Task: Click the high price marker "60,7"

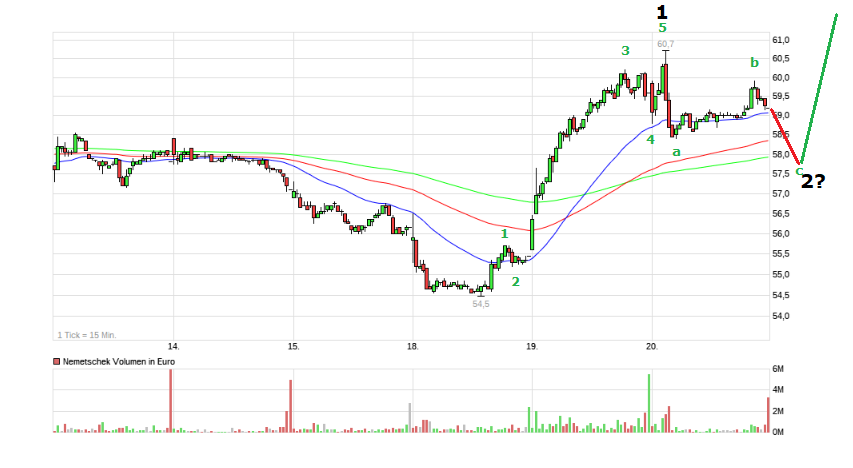Action: [x=665, y=44]
